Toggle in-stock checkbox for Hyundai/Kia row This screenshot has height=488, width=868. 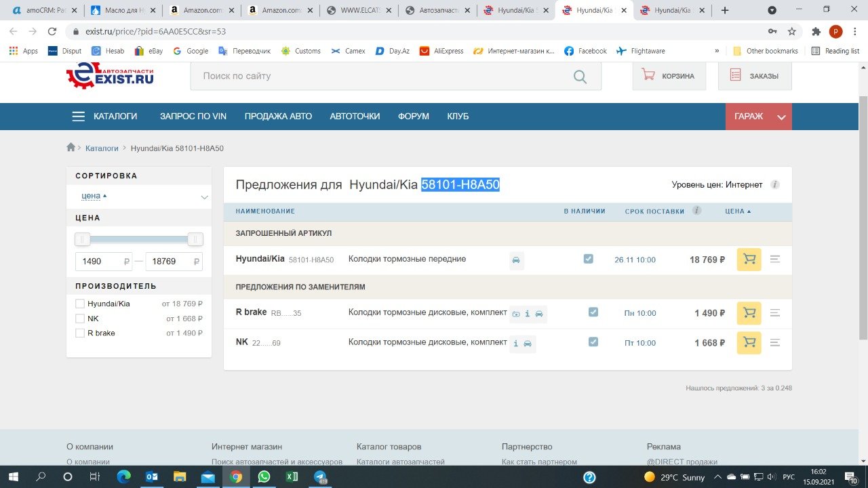pos(589,259)
